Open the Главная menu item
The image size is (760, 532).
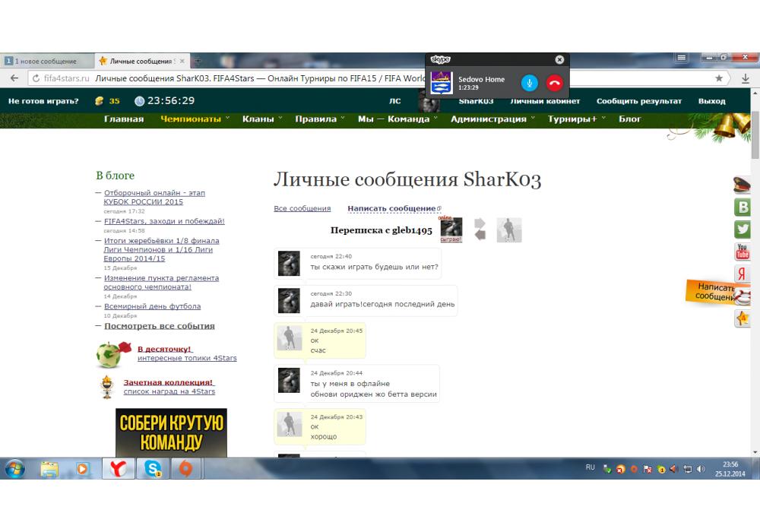(124, 119)
